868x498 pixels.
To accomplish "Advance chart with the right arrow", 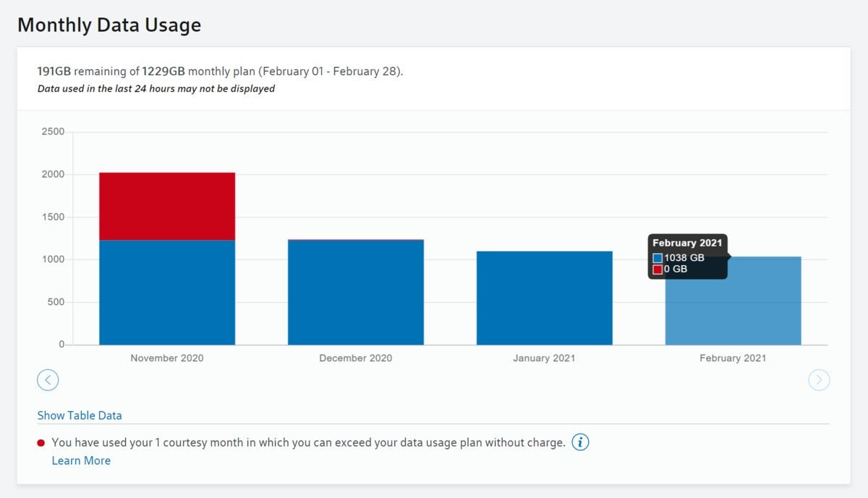I will click(819, 379).
